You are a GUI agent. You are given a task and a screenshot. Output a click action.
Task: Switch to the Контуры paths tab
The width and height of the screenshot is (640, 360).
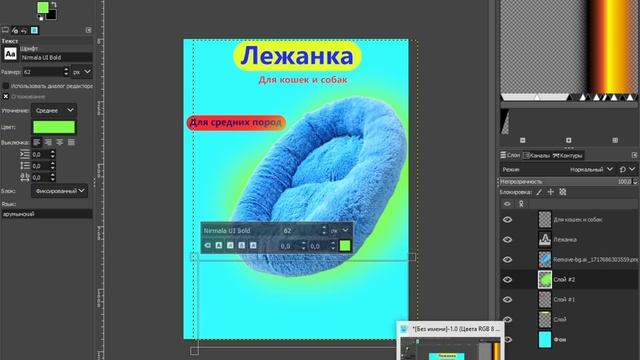[x=567, y=156]
